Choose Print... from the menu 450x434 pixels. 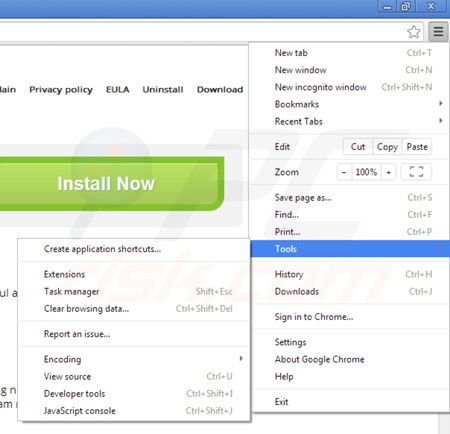tap(349, 232)
